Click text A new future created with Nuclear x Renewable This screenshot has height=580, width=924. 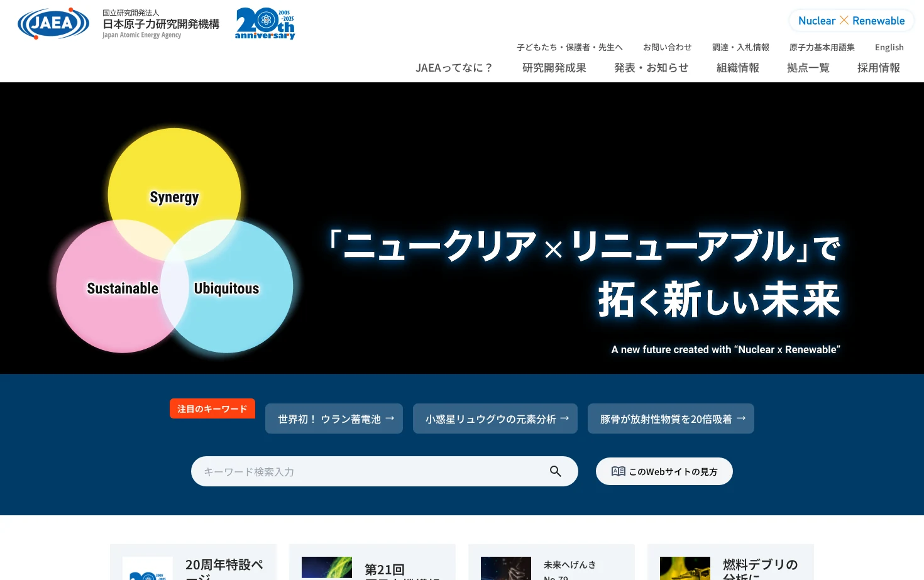(x=725, y=349)
